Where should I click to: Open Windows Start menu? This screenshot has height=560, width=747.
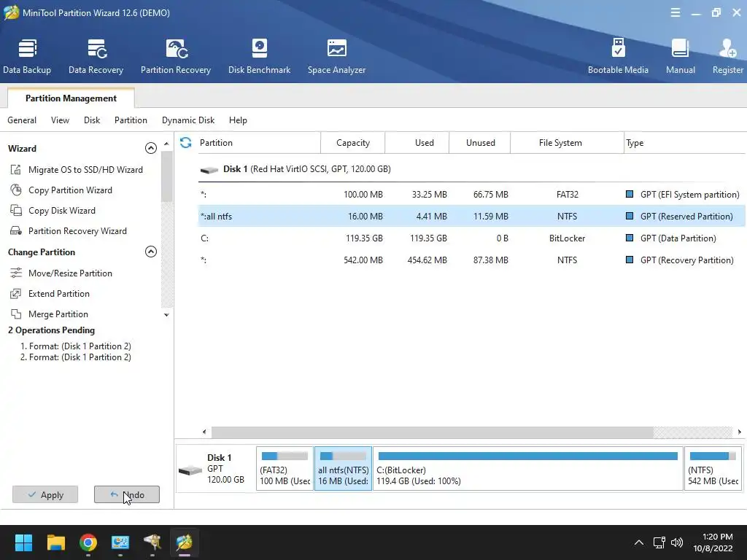click(x=23, y=542)
